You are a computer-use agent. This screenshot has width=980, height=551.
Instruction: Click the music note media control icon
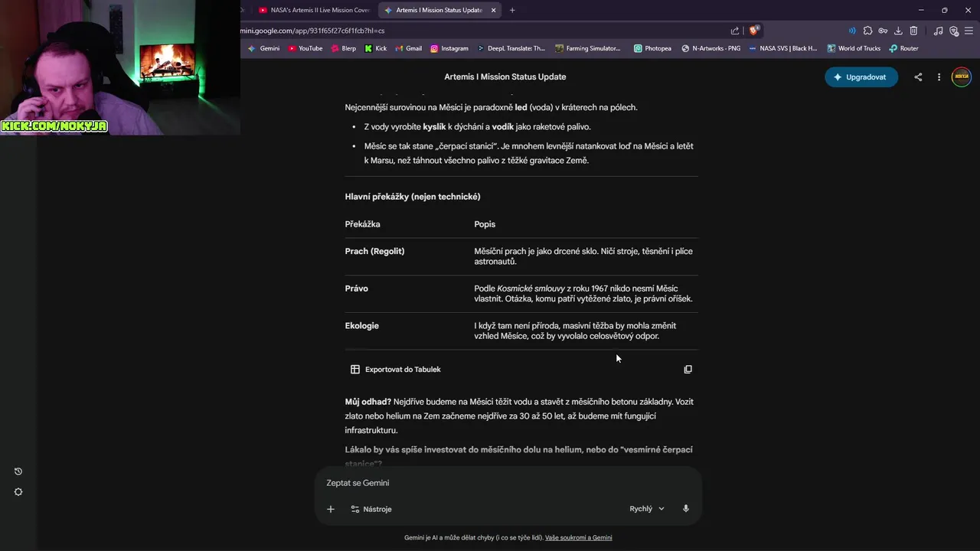click(939, 31)
